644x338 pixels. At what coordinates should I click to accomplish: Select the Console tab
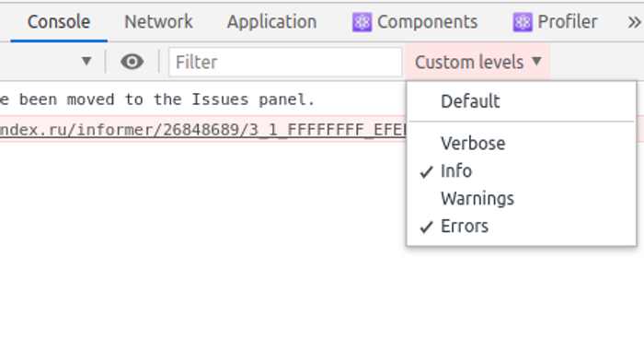tap(59, 22)
